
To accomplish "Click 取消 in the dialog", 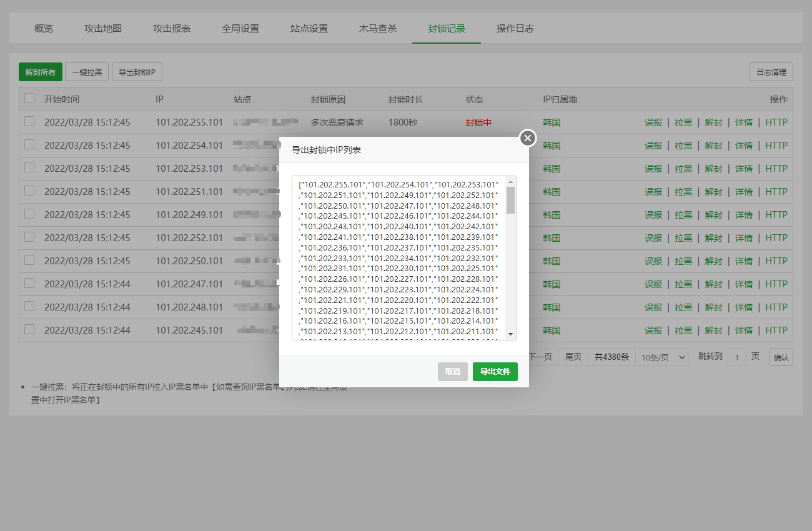I will [452, 372].
